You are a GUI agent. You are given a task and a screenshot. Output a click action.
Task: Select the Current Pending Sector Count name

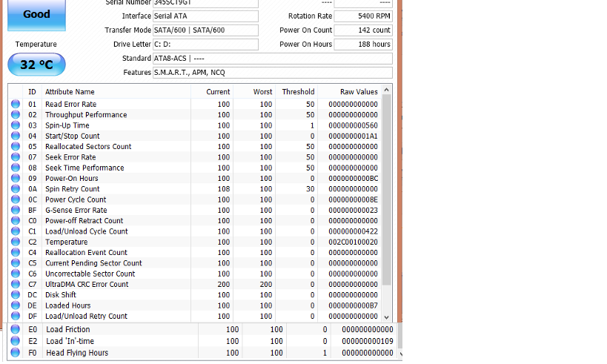point(93,263)
